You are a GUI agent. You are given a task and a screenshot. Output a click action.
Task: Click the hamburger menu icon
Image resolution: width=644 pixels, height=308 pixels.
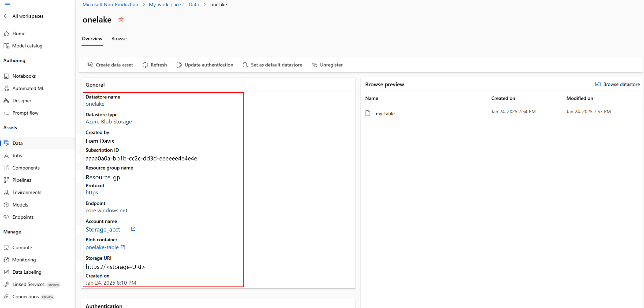click(7, 4)
